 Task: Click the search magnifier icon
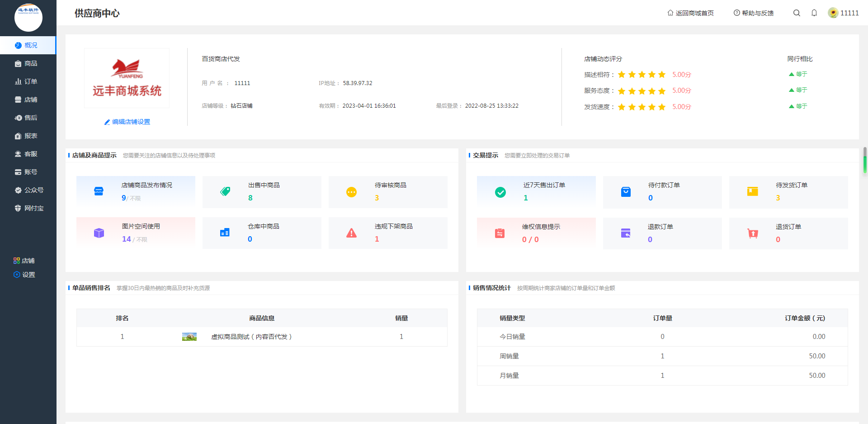(797, 13)
